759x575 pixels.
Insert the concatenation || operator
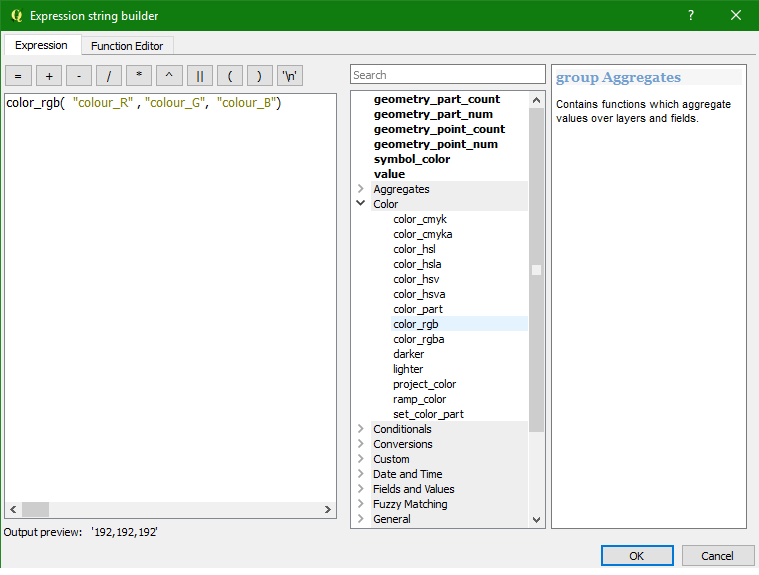coord(199,76)
